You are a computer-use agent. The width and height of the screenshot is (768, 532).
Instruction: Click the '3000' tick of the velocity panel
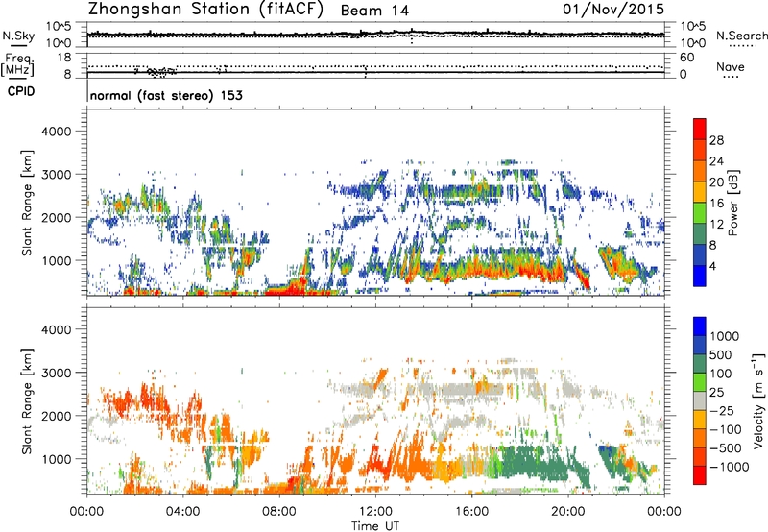[x=57, y=373]
